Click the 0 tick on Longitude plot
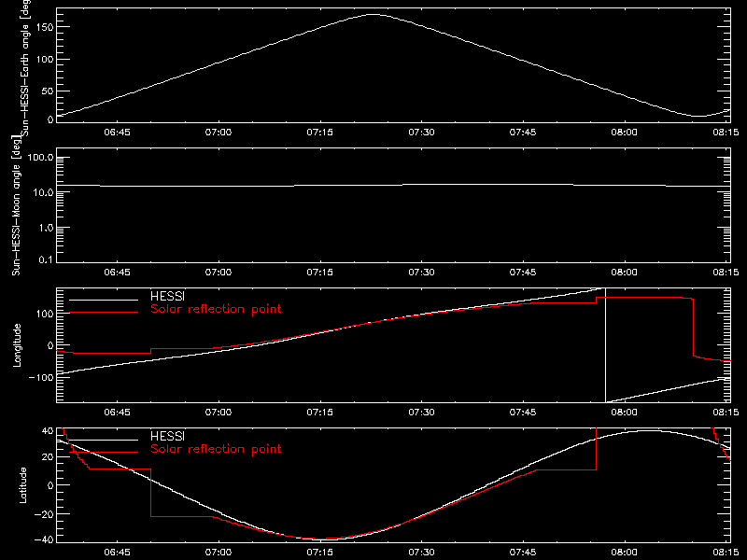The width and height of the screenshot is (747, 560). 50,345
